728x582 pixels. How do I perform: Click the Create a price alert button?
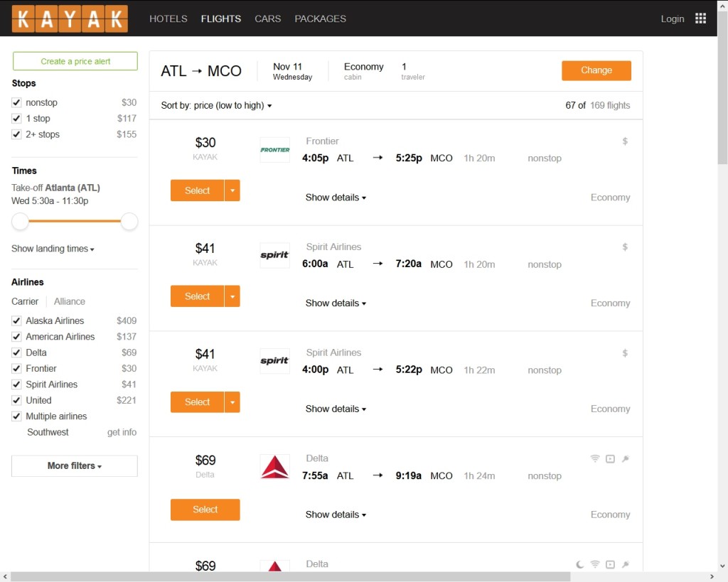[x=75, y=61]
